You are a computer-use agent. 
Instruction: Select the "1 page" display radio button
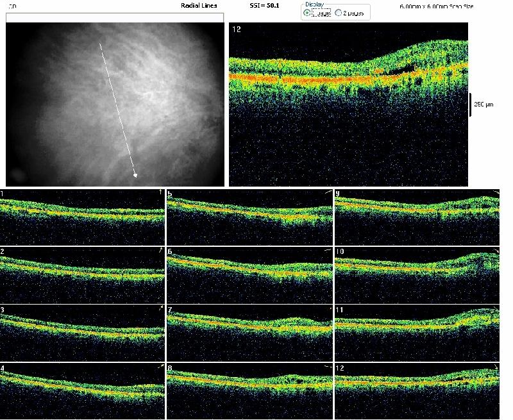click(307, 13)
